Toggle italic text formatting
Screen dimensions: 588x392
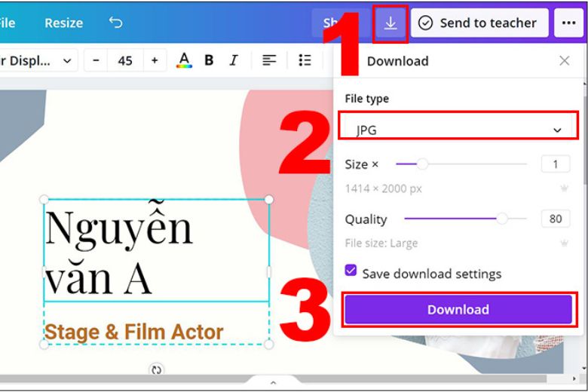(x=234, y=60)
